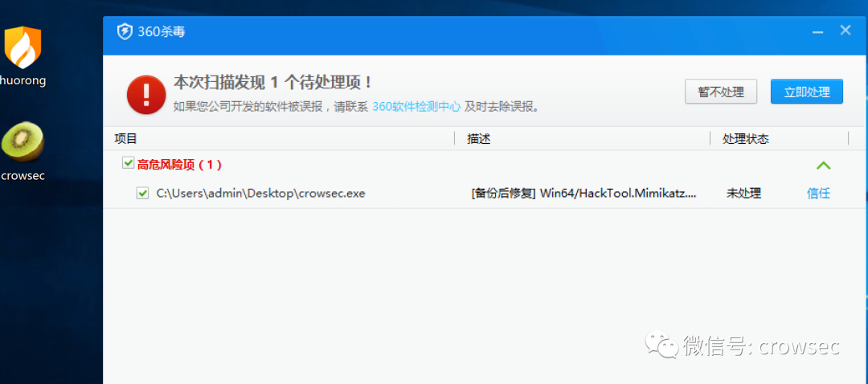Collapse the 高危风险项 group with green chevron

click(824, 165)
